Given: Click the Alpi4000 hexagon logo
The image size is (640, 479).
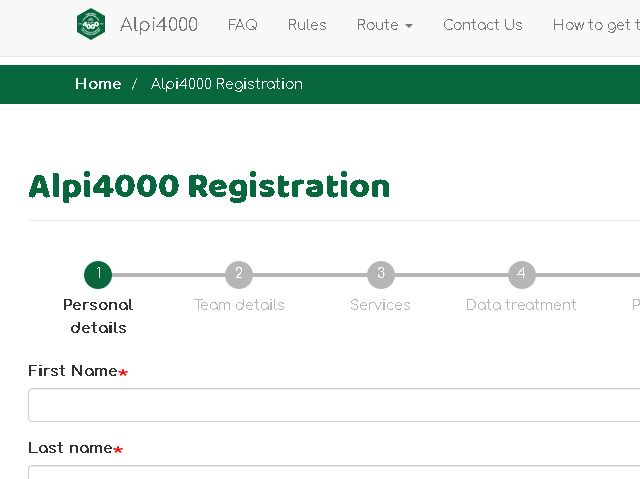Looking at the screenshot, I should (91, 24).
